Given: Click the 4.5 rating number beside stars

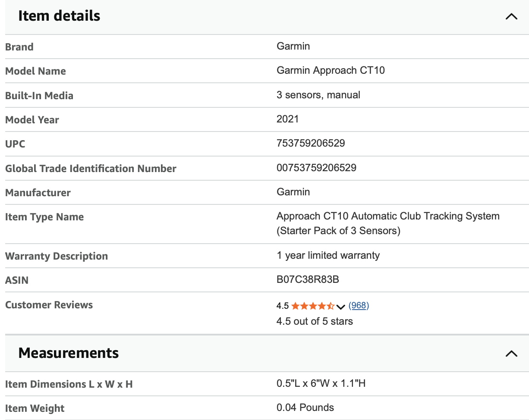Looking at the screenshot, I should tap(283, 306).
